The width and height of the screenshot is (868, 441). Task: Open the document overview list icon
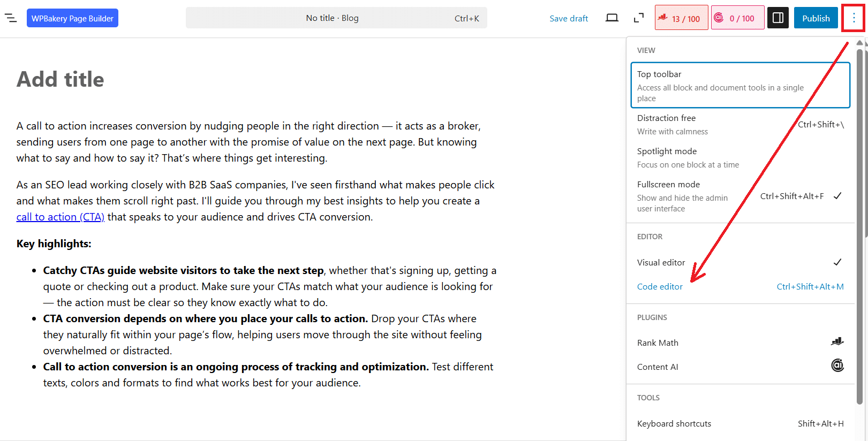11,18
